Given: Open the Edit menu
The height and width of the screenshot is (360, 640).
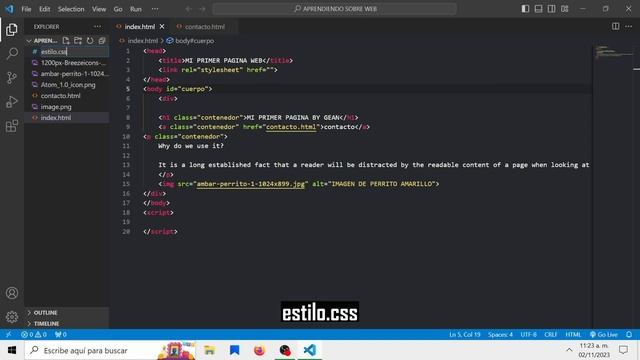Looking at the screenshot, I should tap(44, 9).
